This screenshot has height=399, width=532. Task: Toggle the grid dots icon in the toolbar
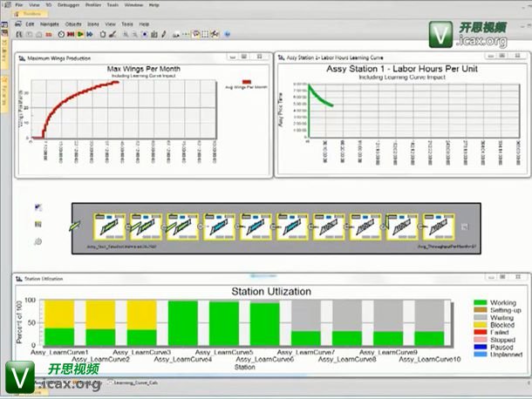pos(205,34)
